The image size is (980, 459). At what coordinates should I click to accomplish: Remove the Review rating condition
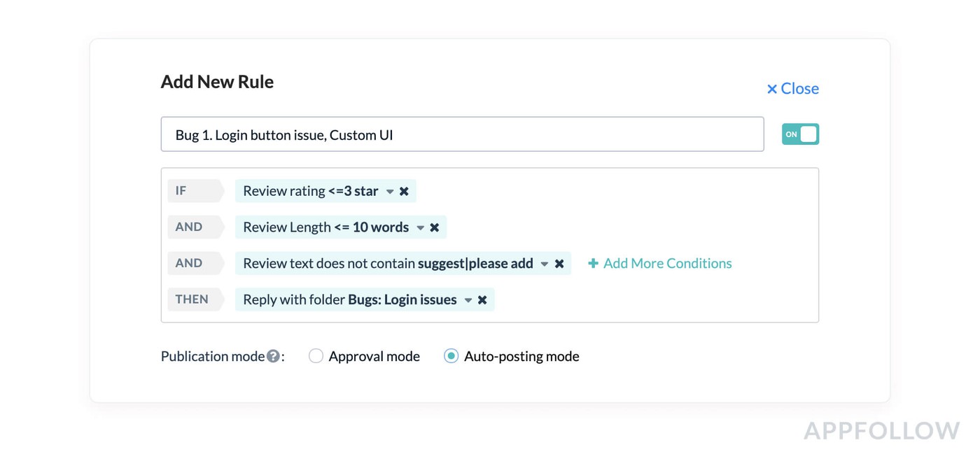click(x=404, y=191)
